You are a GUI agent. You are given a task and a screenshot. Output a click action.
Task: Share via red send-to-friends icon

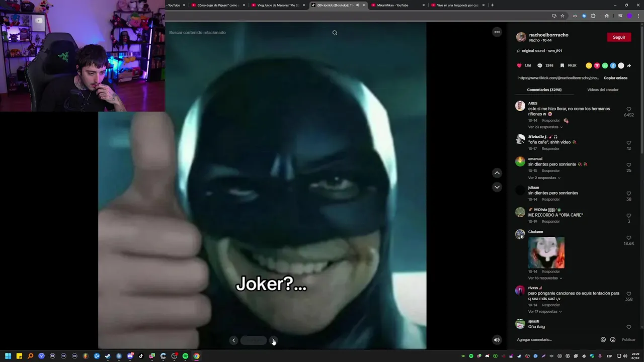(597, 65)
